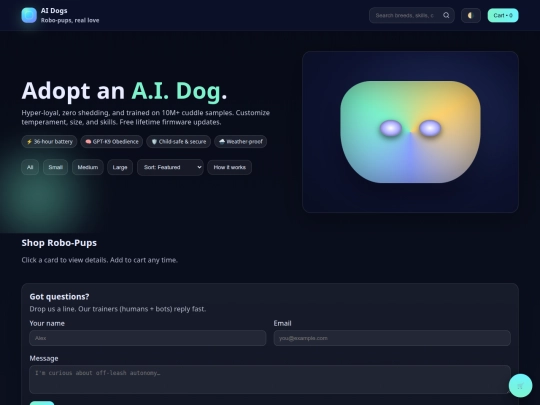
Task: Click the Child-safe & secure badge
Action: click(x=178, y=142)
